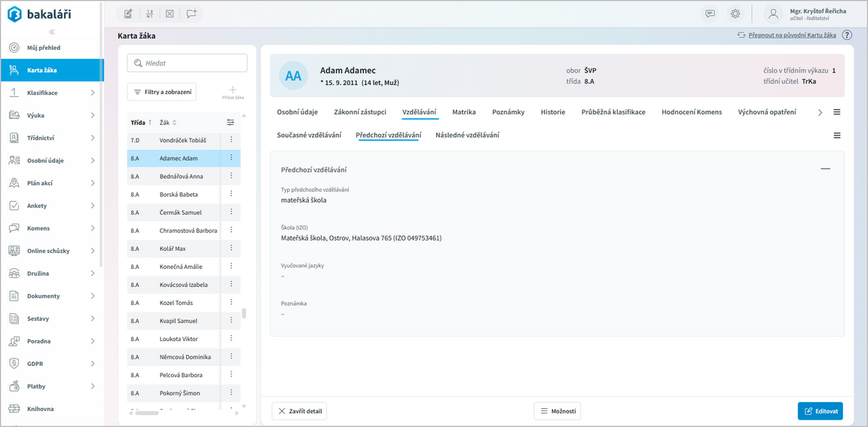The width and height of the screenshot is (868, 427).
Task: Switch to the Zákonní zástupci tab
Action: [359, 112]
